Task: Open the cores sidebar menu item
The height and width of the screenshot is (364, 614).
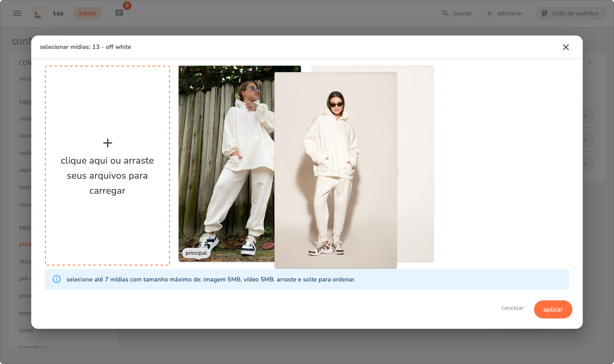Action: (x=26, y=330)
